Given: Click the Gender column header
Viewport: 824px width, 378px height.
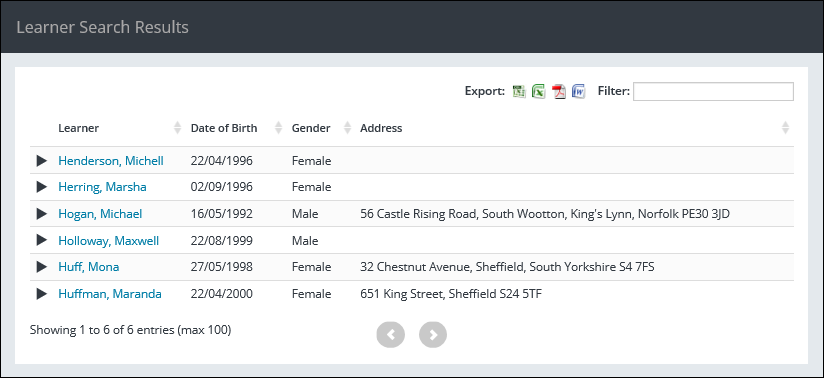Looking at the screenshot, I should point(311,128).
